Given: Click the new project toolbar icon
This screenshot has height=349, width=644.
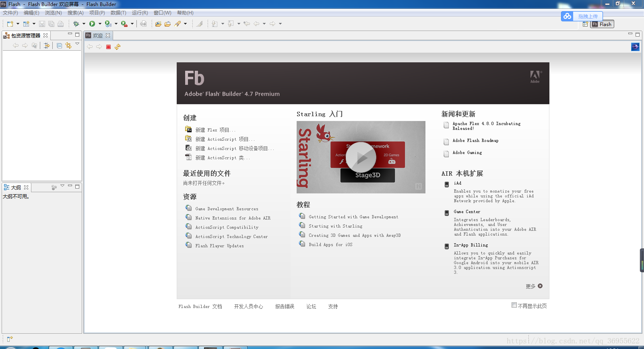Looking at the screenshot, I should click(26, 24).
